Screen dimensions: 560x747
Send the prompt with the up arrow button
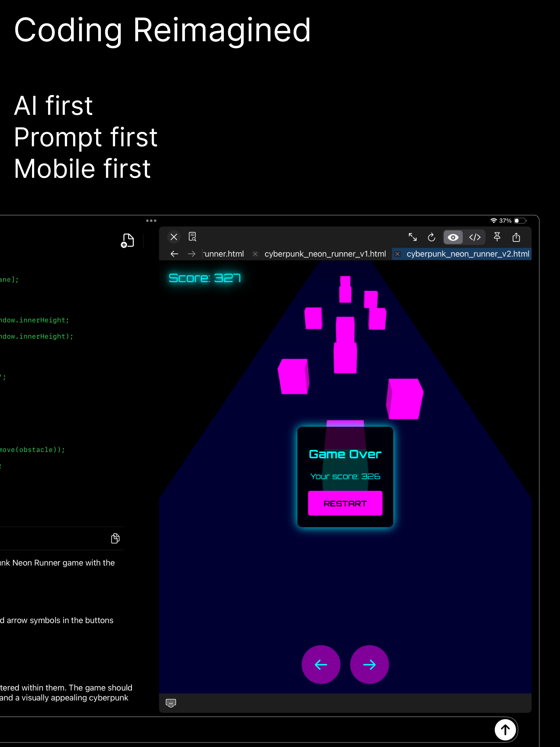(505, 730)
